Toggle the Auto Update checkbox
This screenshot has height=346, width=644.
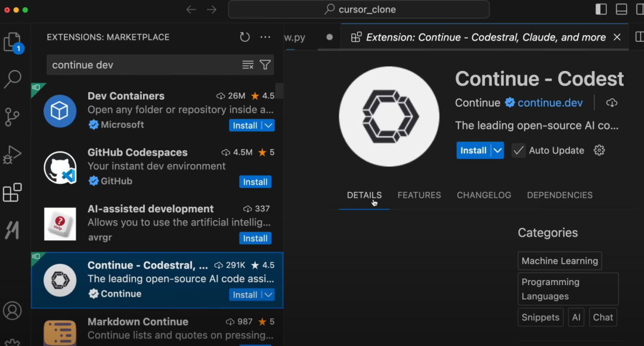click(518, 150)
